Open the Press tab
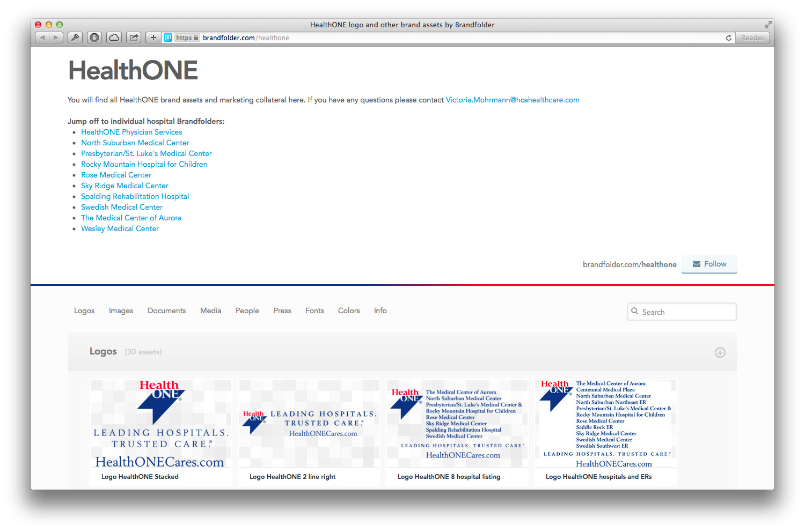Viewport: 805px width, 532px height. [282, 311]
